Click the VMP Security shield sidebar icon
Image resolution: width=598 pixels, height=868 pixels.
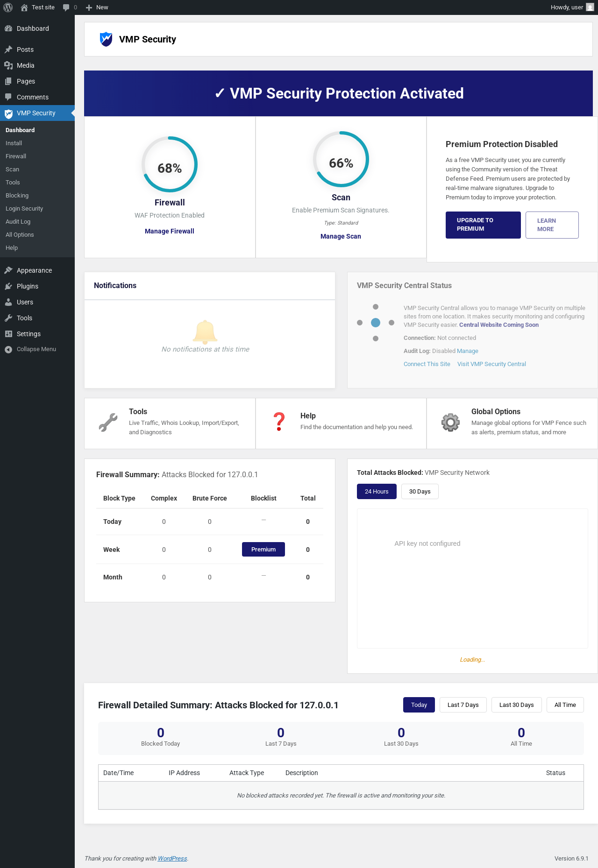(8, 113)
